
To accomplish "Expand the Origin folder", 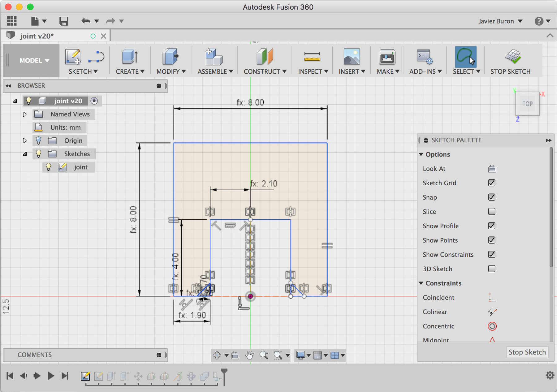I will 24,140.
